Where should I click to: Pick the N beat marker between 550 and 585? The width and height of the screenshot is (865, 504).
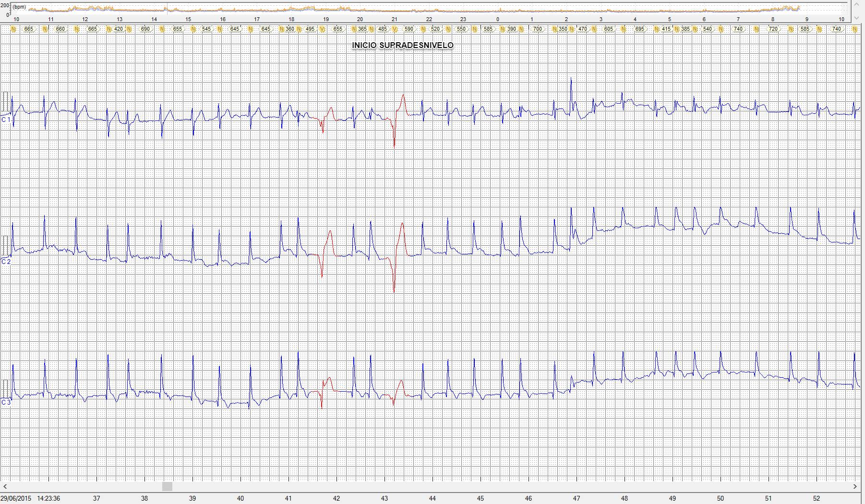[x=474, y=29]
